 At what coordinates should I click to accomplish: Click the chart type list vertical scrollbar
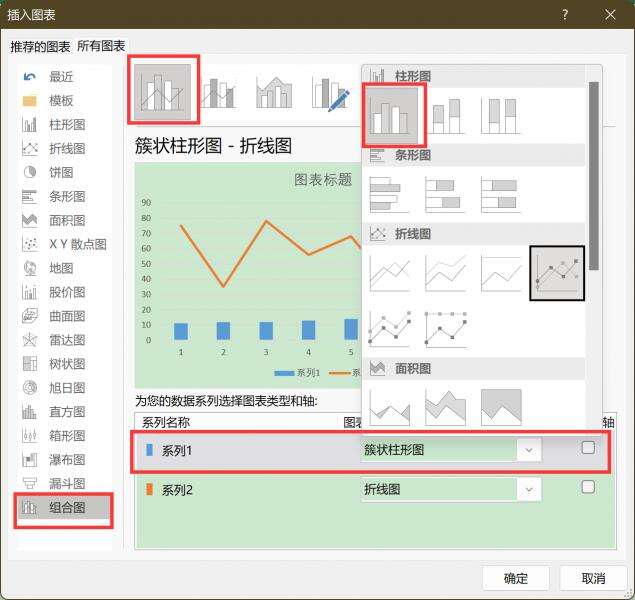(594, 176)
